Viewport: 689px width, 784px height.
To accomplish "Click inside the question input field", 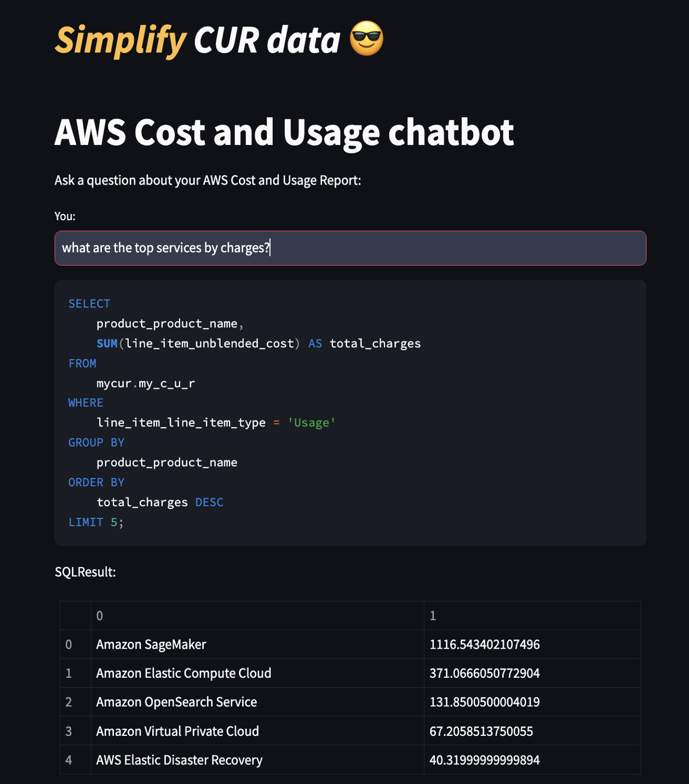I will (351, 248).
